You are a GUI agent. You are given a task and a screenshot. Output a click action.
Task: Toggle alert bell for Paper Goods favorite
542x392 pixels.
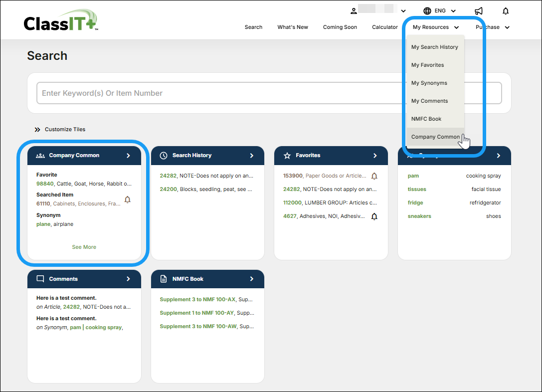(374, 176)
